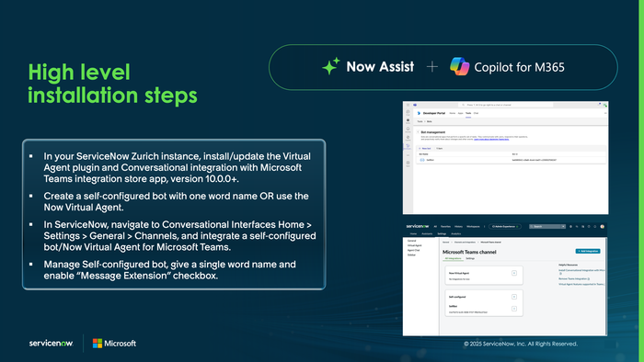Open the Search field dropdown arrow
644x362 pixels.
[x=563, y=226]
